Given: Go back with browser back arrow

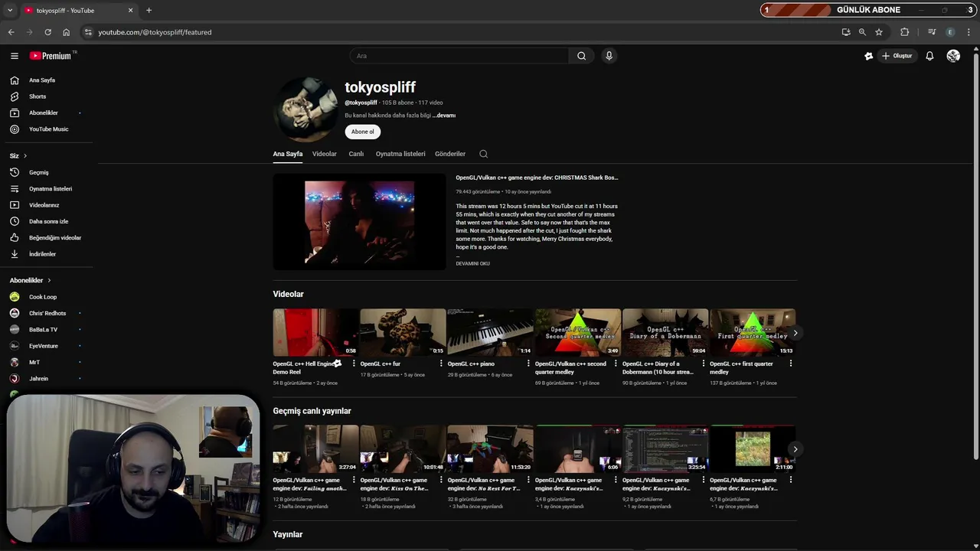Looking at the screenshot, I should [x=11, y=32].
